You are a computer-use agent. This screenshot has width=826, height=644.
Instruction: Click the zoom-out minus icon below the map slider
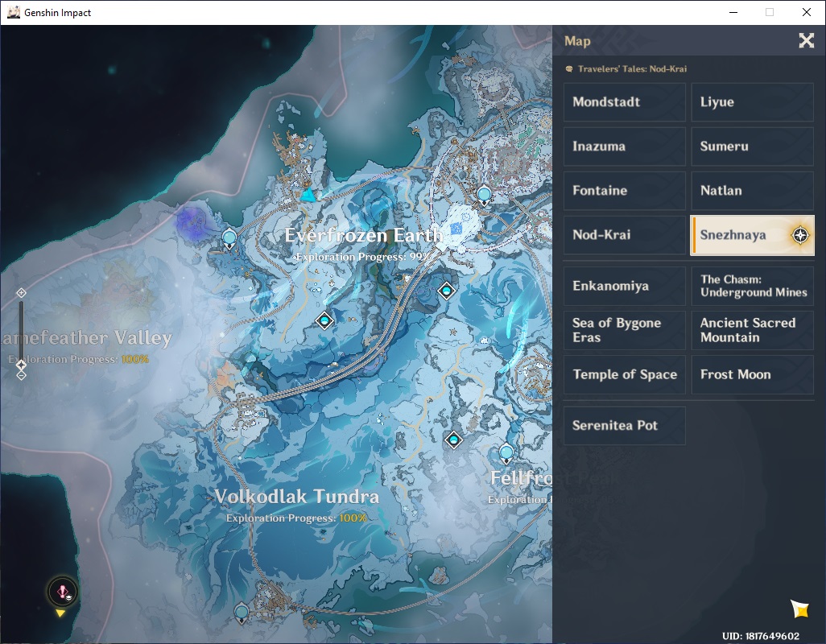pos(21,375)
